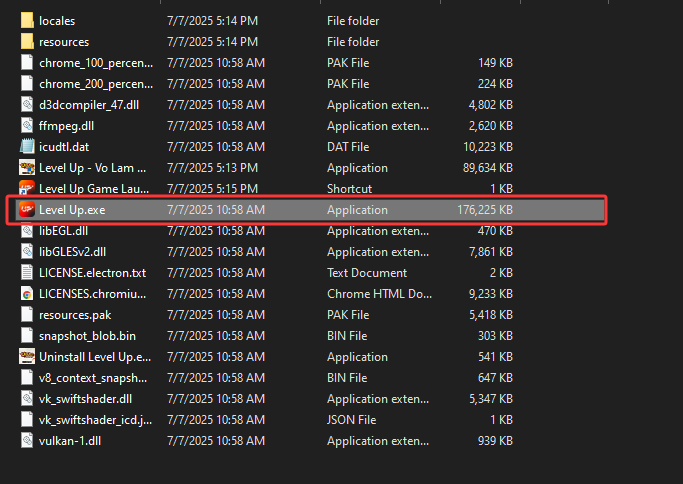Click the Text Document type cell
The width and height of the screenshot is (683, 484).
point(367,273)
